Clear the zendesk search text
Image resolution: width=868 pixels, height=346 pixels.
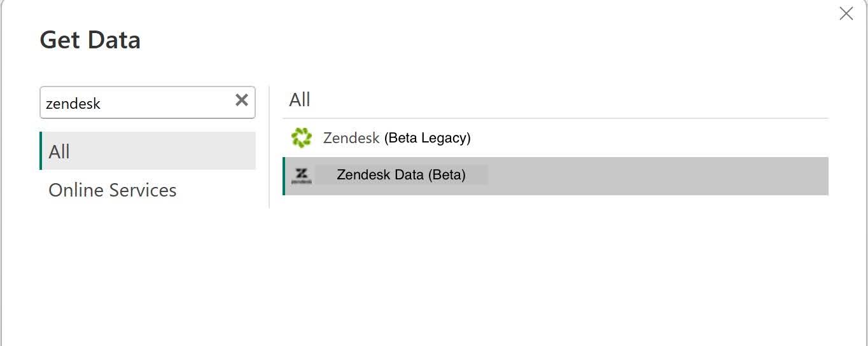(242, 100)
